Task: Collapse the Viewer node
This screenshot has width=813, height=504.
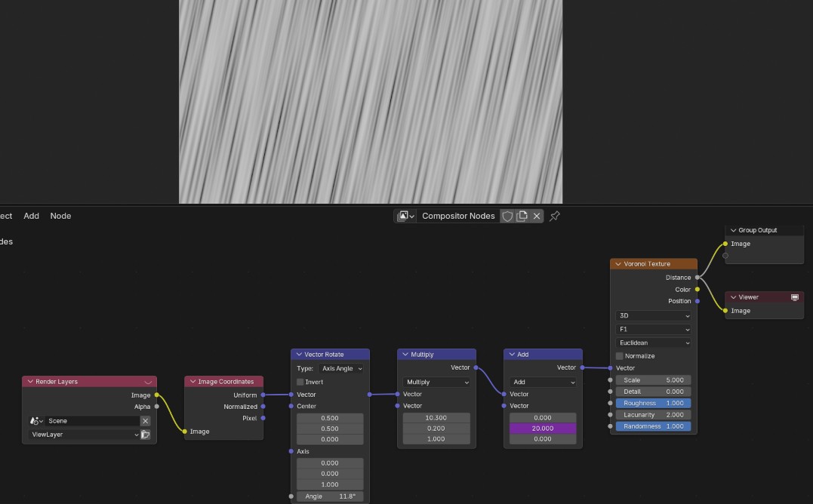Action: 733,297
